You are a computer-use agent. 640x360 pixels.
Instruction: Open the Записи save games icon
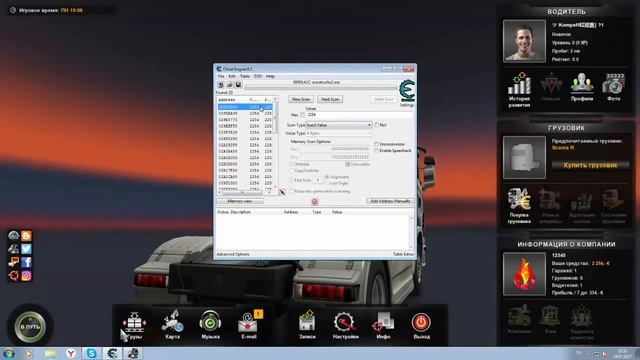point(307,326)
